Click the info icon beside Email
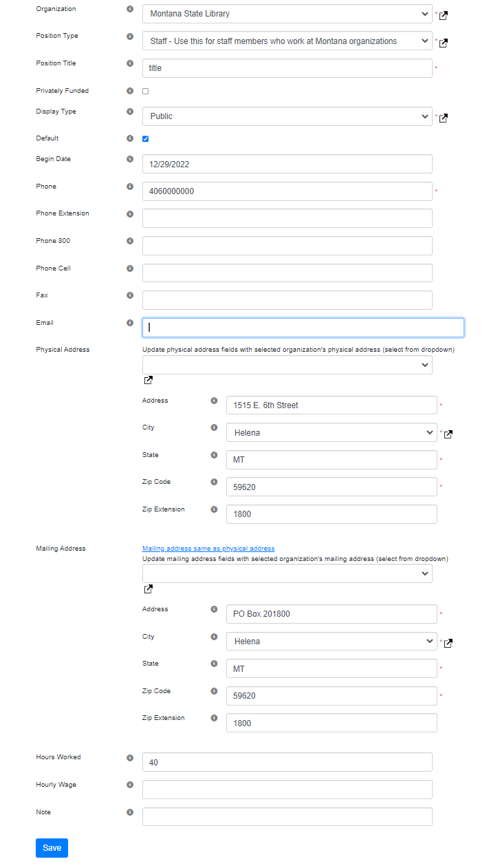Image resolution: width=489 pixels, height=868 pixels. (129, 323)
